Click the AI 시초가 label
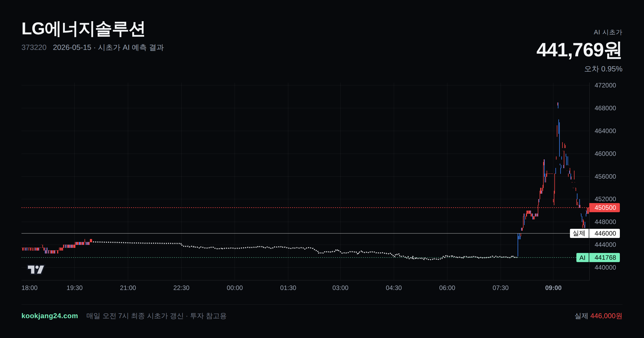The height and width of the screenshot is (338, 644). (x=608, y=32)
